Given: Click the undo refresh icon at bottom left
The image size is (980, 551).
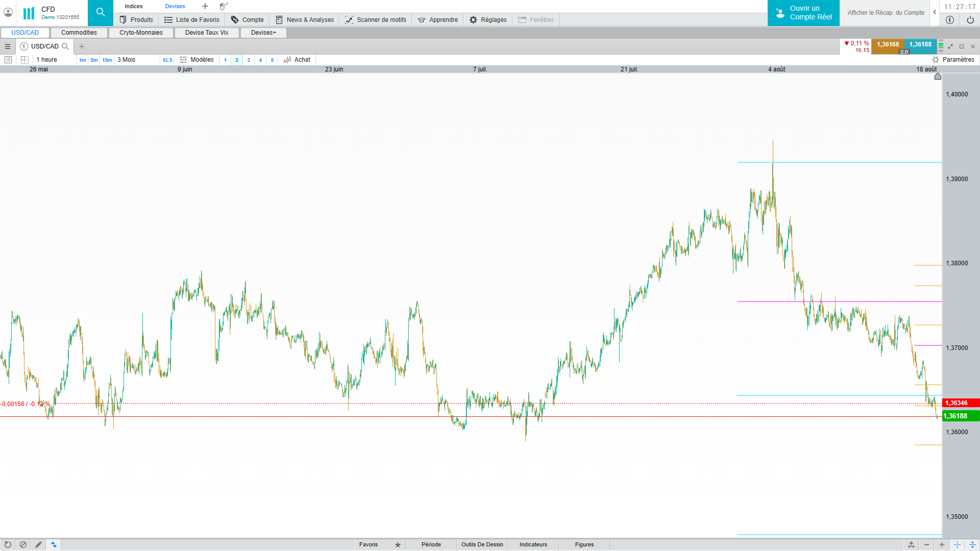Looking at the screenshot, I should pyautogui.click(x=8, y=544).
